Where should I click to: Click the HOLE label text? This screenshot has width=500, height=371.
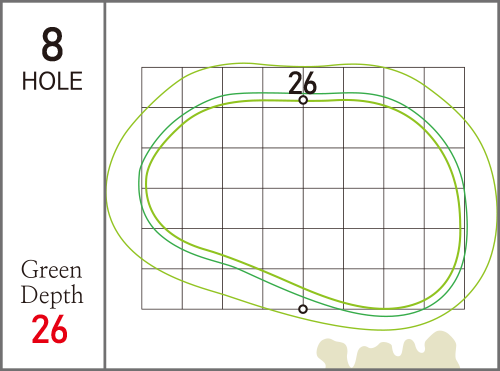click(x=52, y=81)
